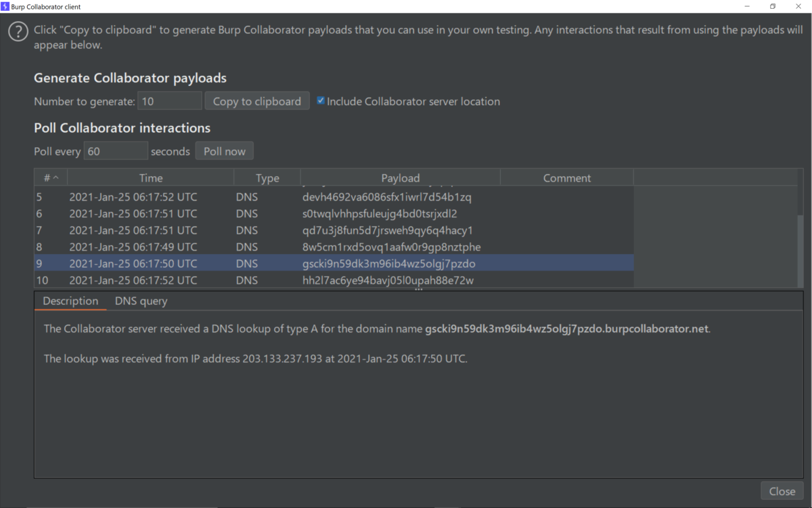Close the dialog with the Close button
812x508 pixels.
(x=782, y=491)
